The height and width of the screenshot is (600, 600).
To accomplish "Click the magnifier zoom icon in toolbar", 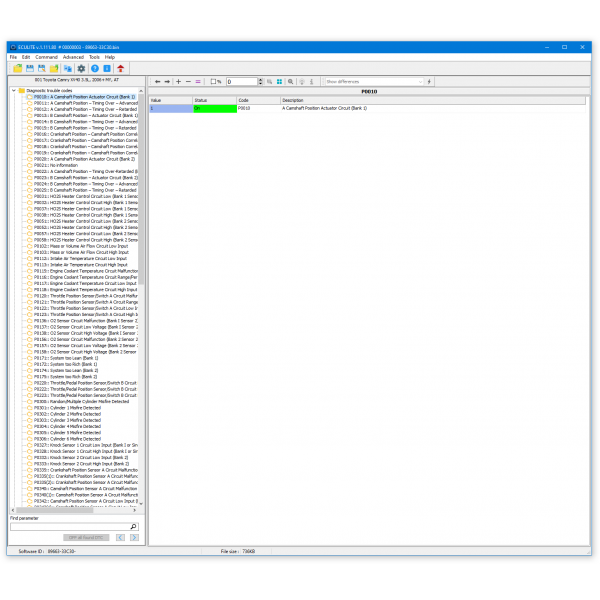I will pos(290,81).
